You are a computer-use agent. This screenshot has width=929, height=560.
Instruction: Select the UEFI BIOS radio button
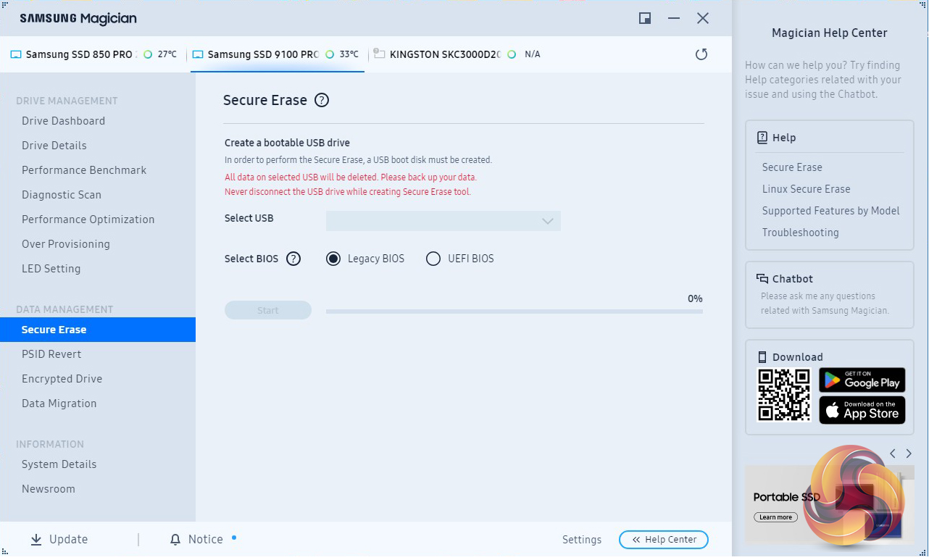[433, 259]
